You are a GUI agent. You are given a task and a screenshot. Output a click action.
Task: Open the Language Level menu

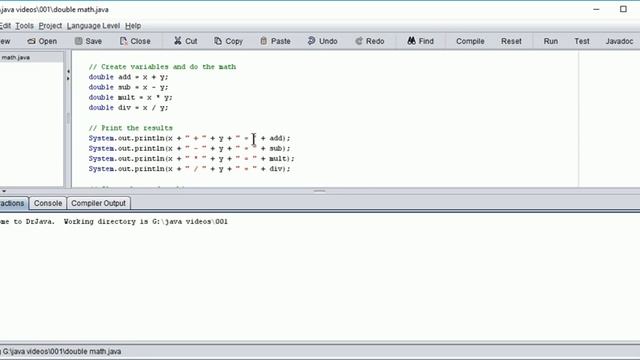[93, 26]
